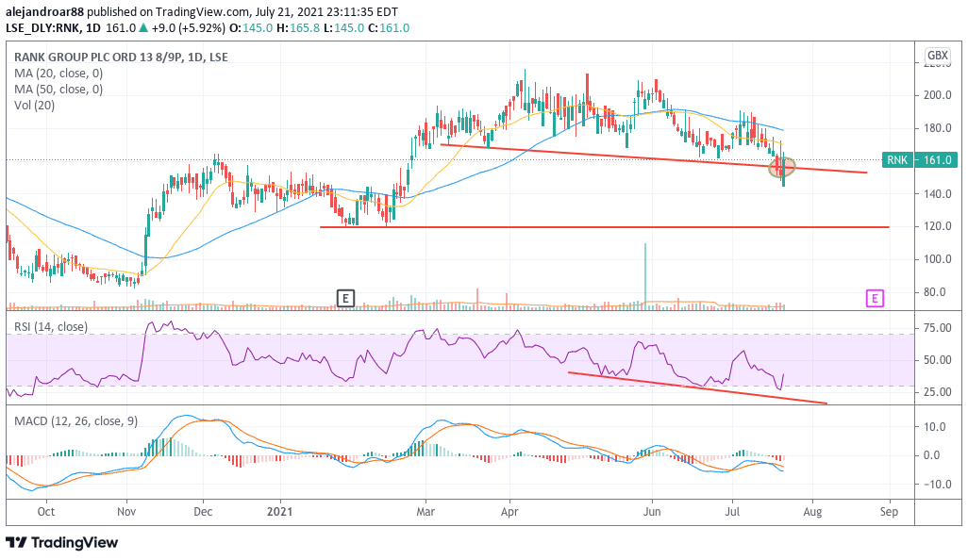968x560 pixels.
Task: Click the 2021 label on the time axis
Action: (280, 512)
